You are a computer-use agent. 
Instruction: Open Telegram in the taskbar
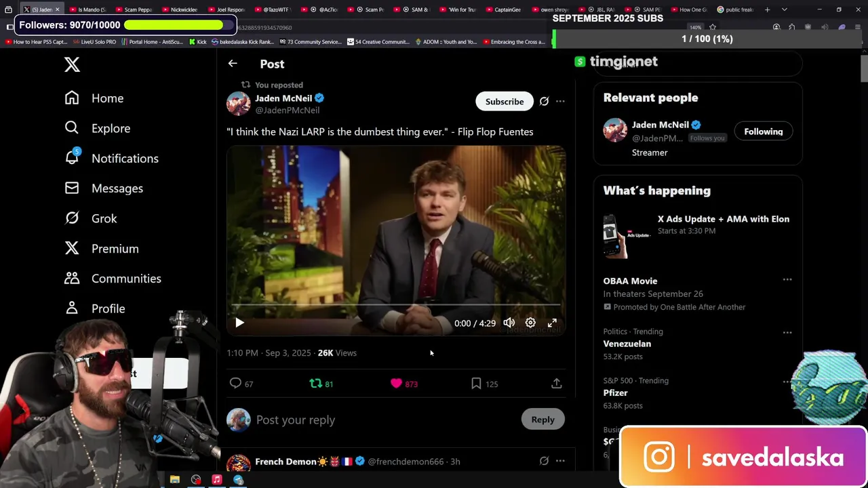(x=238, y=480)
